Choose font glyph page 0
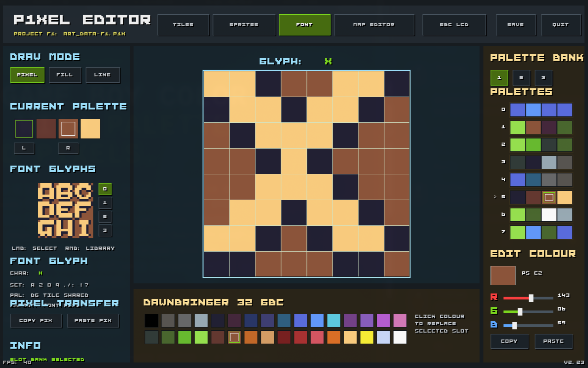This screenshot has width=588, height=368. (x=105, y=189)
